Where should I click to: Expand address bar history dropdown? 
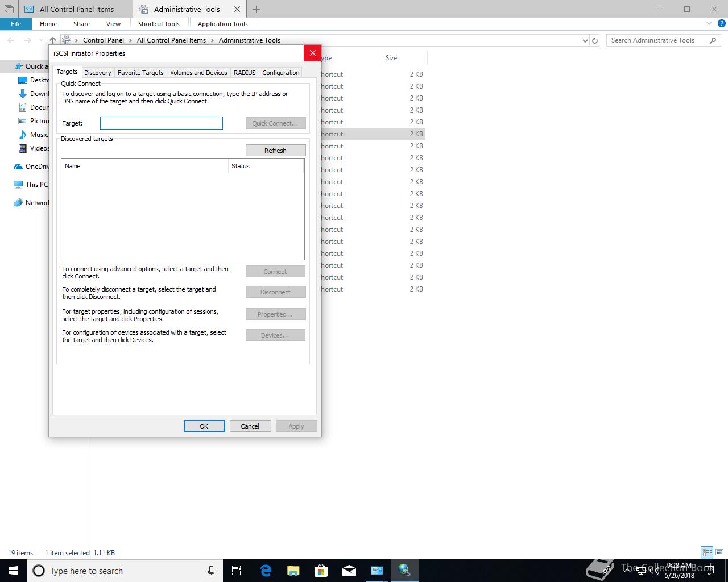(585, 40)
